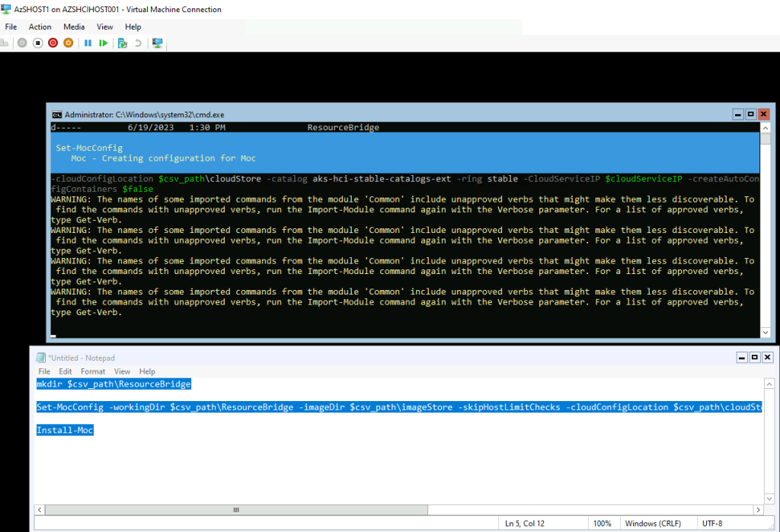Click the orange Save power icon

[x=68, y=43]
